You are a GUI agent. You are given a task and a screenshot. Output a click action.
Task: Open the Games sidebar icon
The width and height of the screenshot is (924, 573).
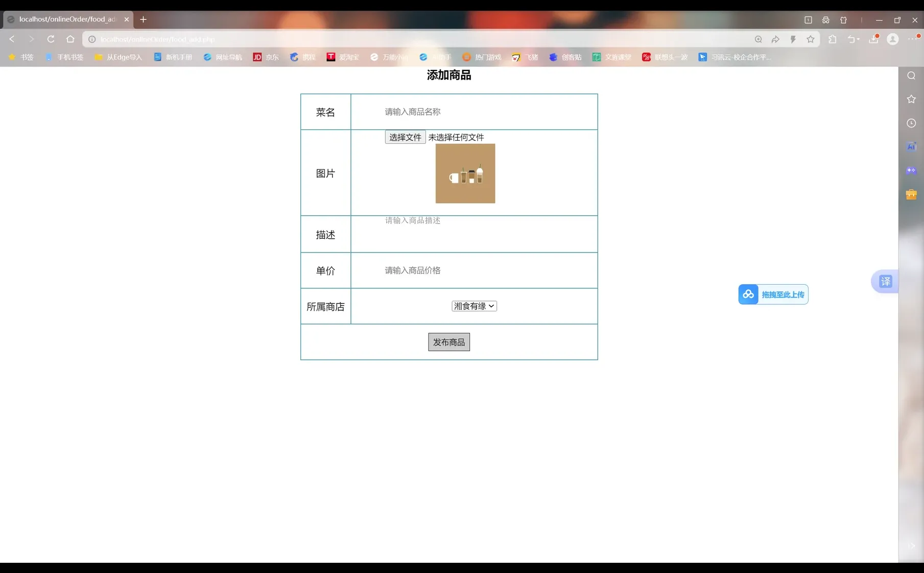click(911, 170)
